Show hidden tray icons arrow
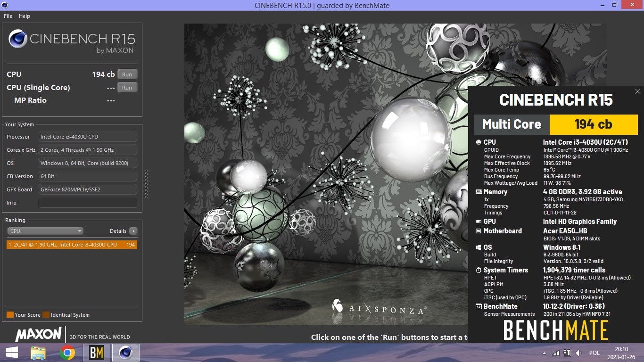This screenshot has height=362, width=644. [x=544, y=353]
